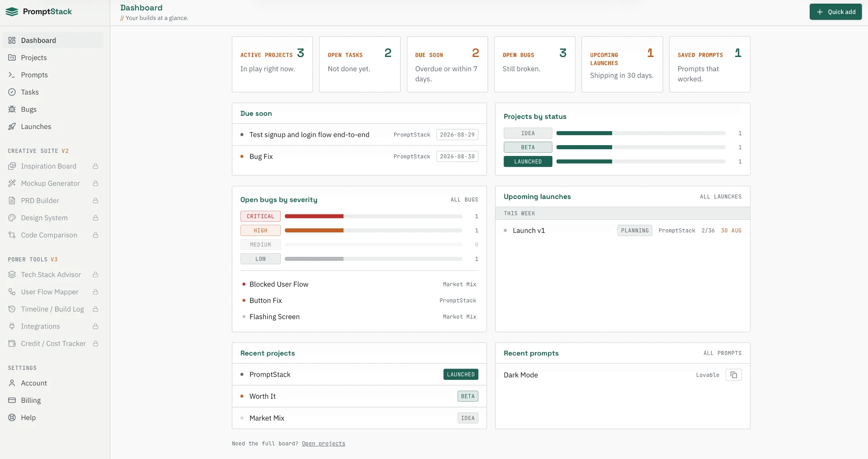Click the Integrations plug icon
The image size is (868, 459).
coord(12,326)
